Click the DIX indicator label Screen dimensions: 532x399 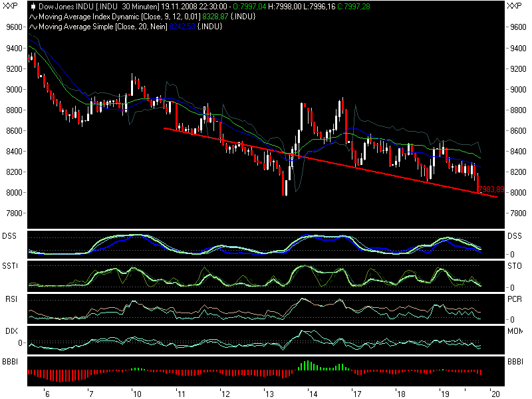[x=11, y=331]
